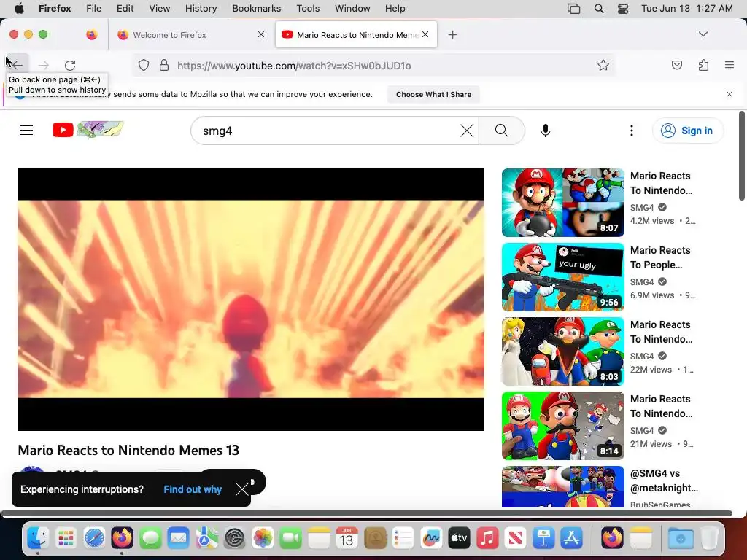Search with your voice microphone icon
Image resolution: width=747 pixels, height=560 pixels.
click(x=546, y=131)
